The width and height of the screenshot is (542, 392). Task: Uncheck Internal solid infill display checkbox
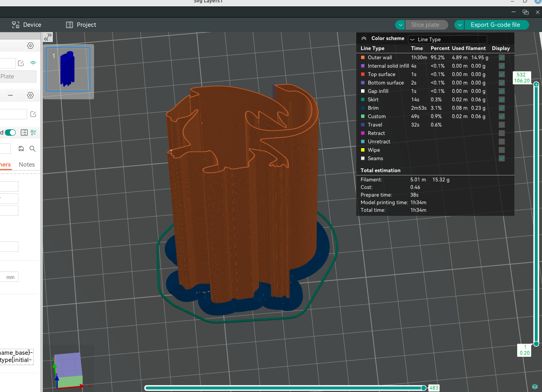(x=502, y=66)
